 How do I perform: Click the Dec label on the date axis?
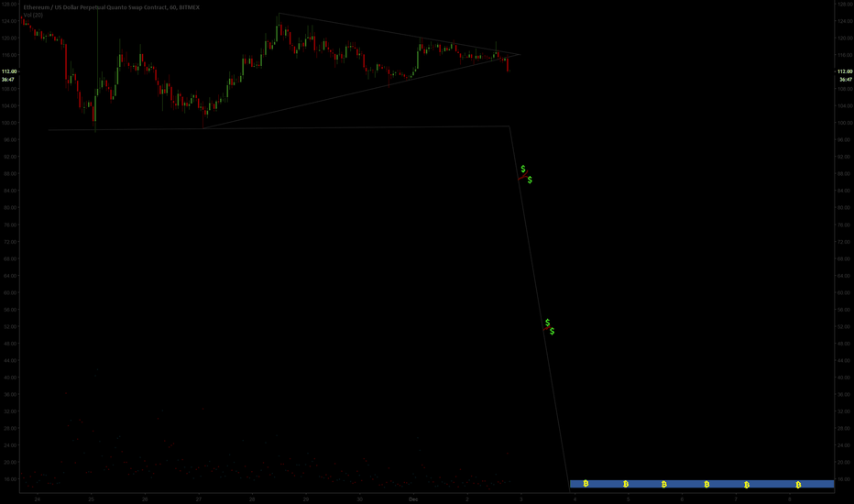tap(413, 499)
